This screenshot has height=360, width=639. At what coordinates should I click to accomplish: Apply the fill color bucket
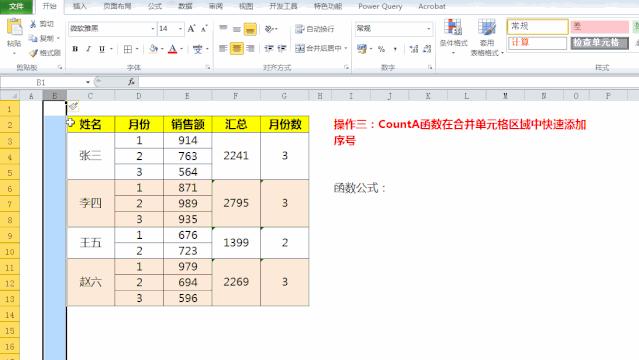(153, 49)
